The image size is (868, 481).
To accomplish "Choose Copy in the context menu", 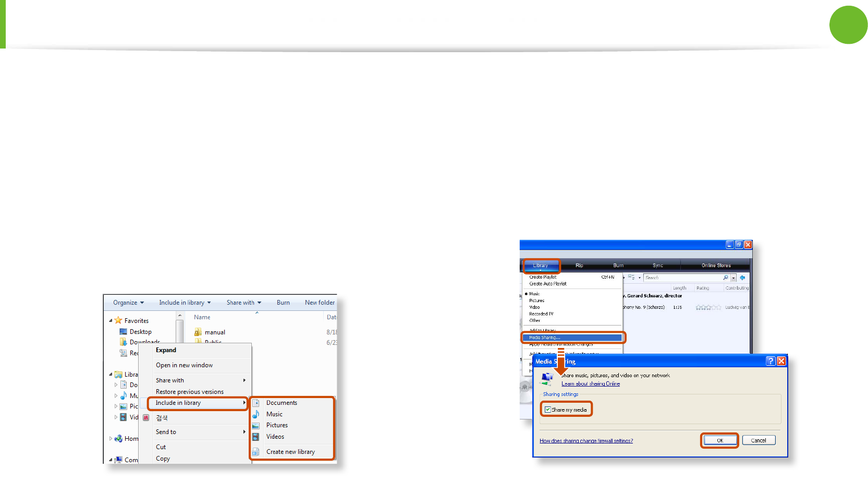I will click(163, 459).
